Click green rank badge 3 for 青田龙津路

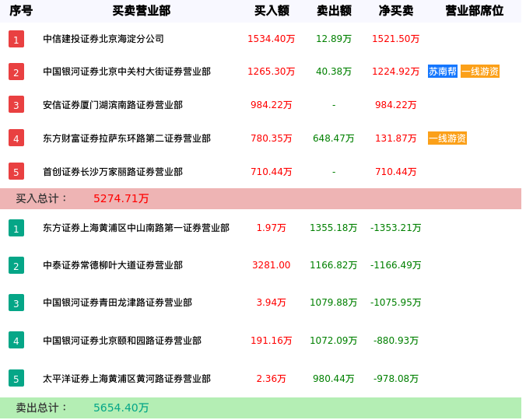[x=16, y=303]
